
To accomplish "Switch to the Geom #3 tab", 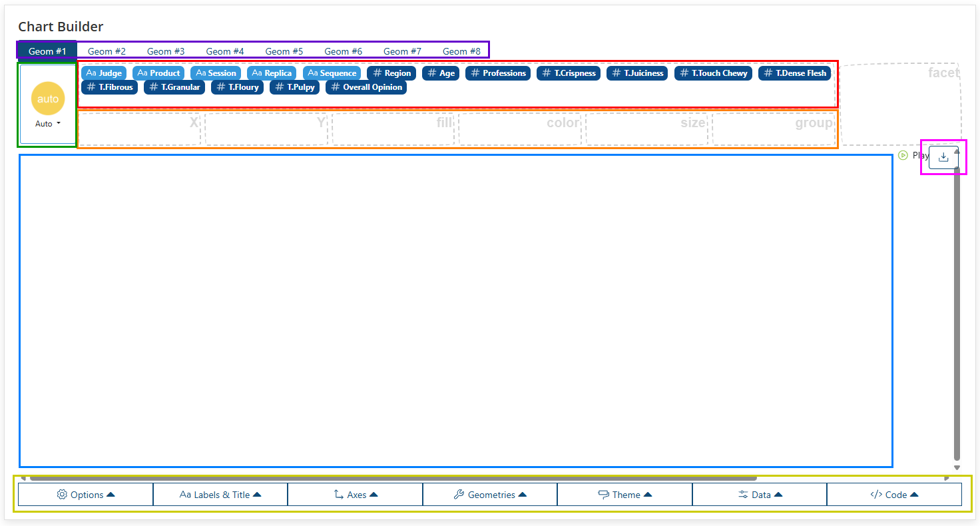I will pos(166,51).
